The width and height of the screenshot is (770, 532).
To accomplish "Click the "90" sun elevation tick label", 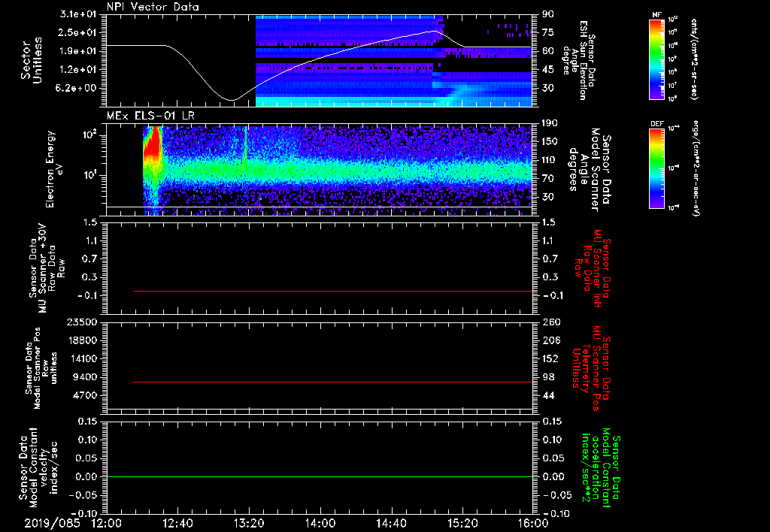I will [547, 14].
